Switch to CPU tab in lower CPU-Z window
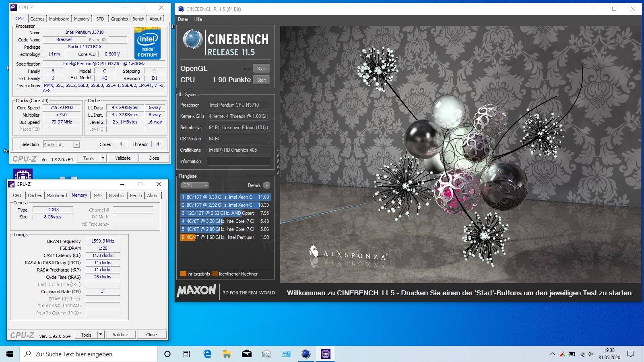Image resolution: width=644 pixels, height=362 pixels. pyautogui.click(x=17, y=195)
